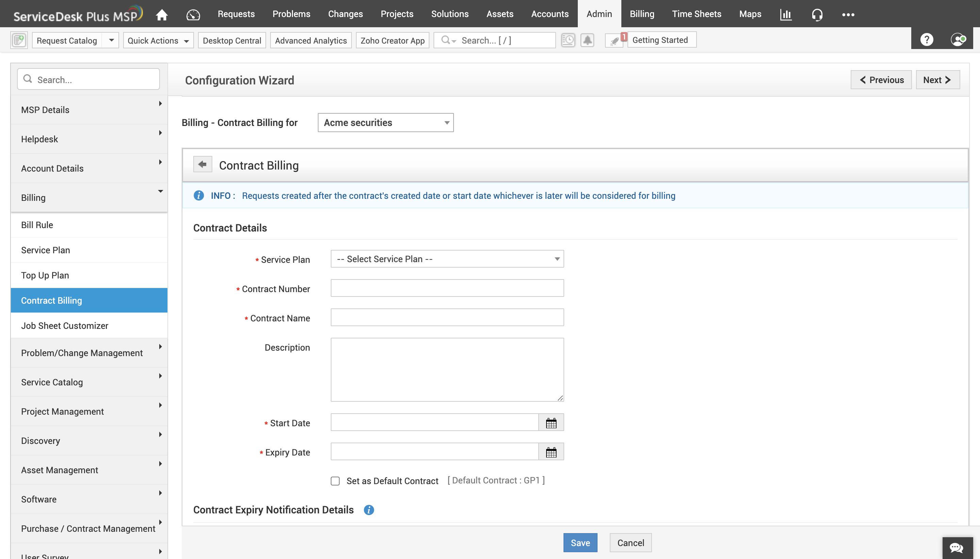The width and height of the screenshot is (980, 559).
Task: Click the info icon next to Contract Expiry Notification Details
Action: (369, 510)
